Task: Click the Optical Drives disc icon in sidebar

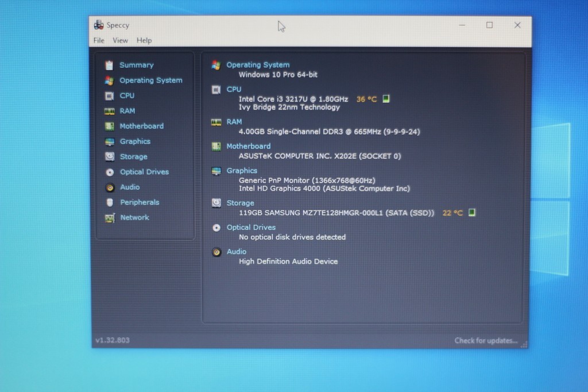Action: click(110, 172)
